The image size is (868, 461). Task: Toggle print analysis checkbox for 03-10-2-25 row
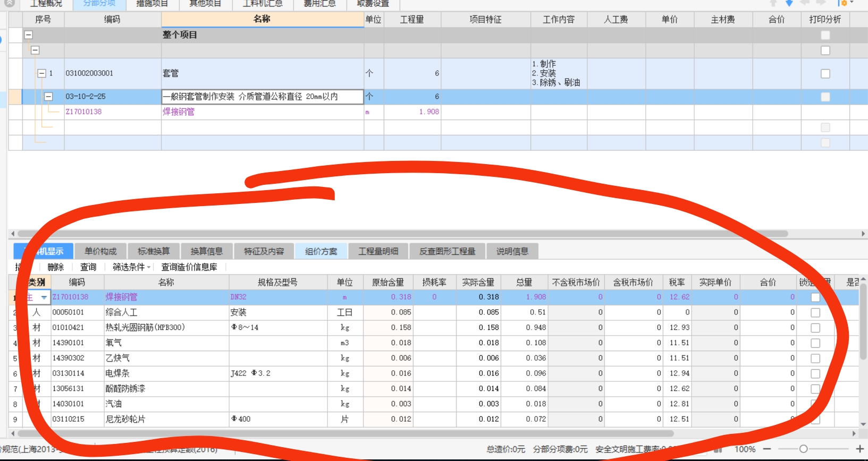click(825, 97)
